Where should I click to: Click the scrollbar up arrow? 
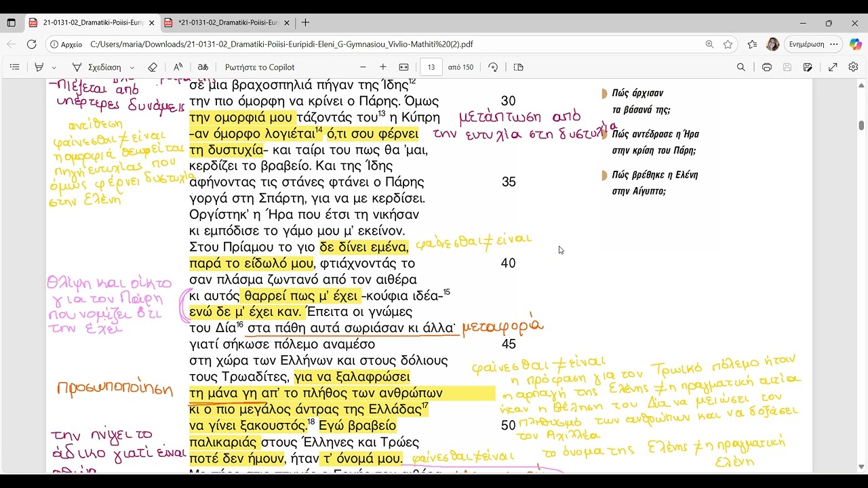861,85
